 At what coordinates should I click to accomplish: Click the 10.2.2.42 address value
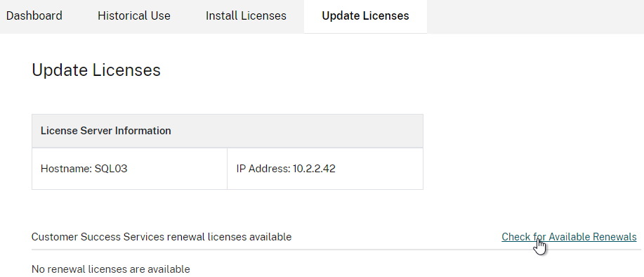tap(314, 169)
